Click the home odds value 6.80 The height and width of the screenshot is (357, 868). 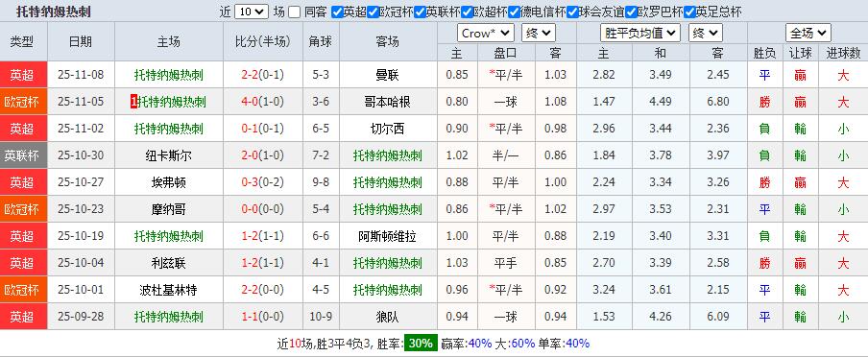[718, 102]
